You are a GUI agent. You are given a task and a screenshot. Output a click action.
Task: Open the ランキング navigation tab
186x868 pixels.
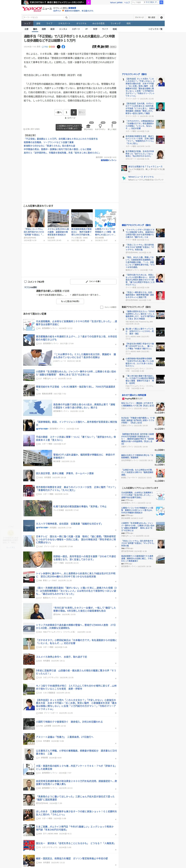click(x=115, y=24)
